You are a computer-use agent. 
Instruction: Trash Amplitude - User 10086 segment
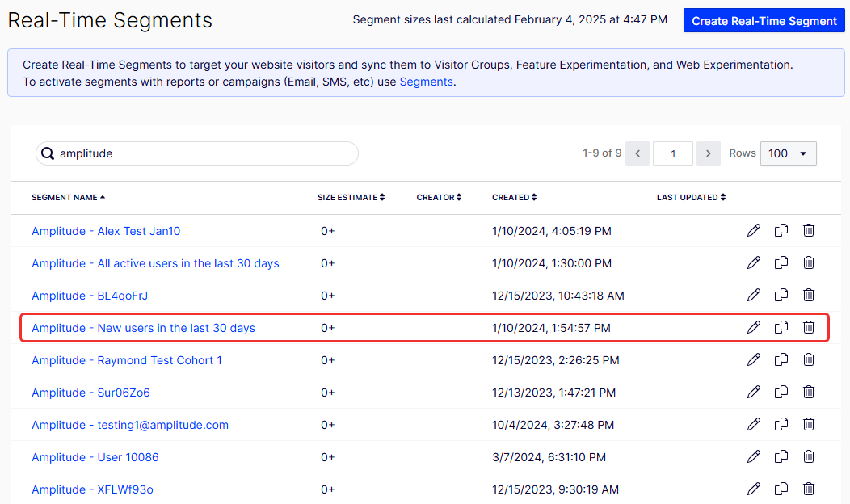(x=808, y=457)
